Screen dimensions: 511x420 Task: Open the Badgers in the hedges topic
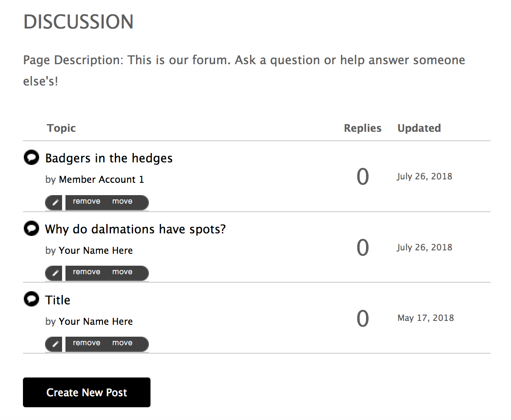point(109,158)
